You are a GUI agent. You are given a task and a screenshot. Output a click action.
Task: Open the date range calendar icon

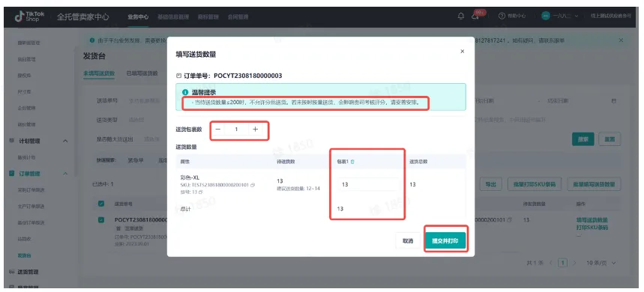point(614,101)
